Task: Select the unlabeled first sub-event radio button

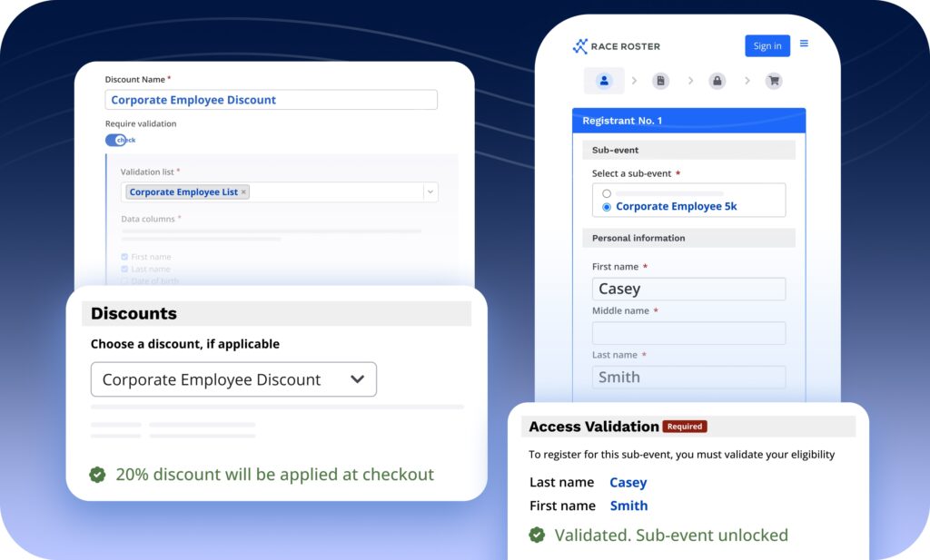Action: coord(607,193)
